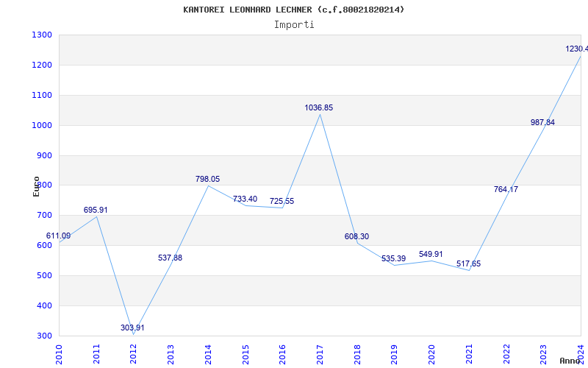
Task: Click the 517.65 data label
Action: 468,264
